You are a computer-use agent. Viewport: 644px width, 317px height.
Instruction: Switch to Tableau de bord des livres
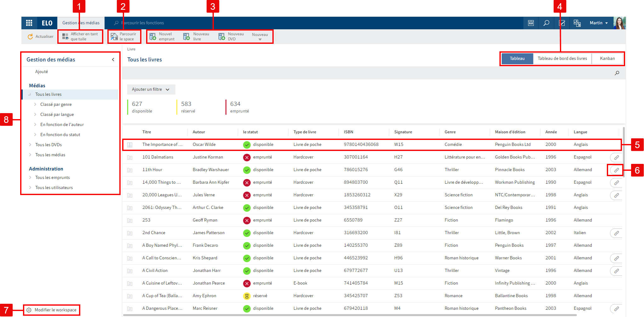562,59
